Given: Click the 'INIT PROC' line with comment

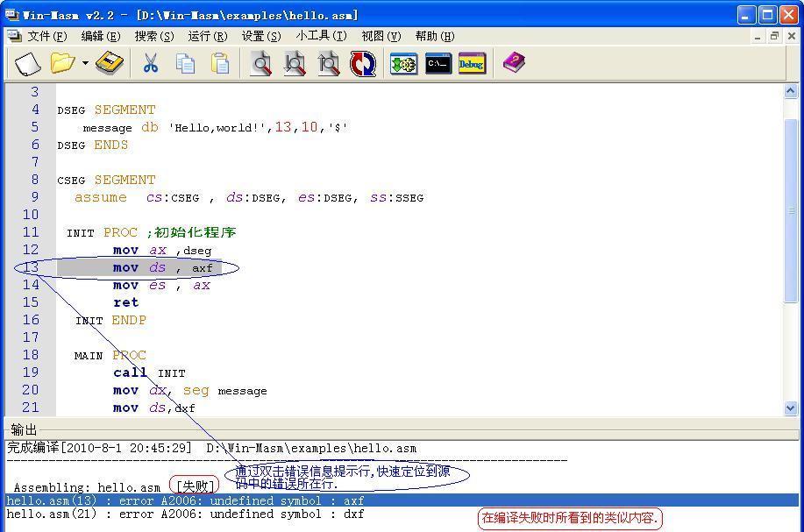Looking at the screenshot, I should coord(152,232).
